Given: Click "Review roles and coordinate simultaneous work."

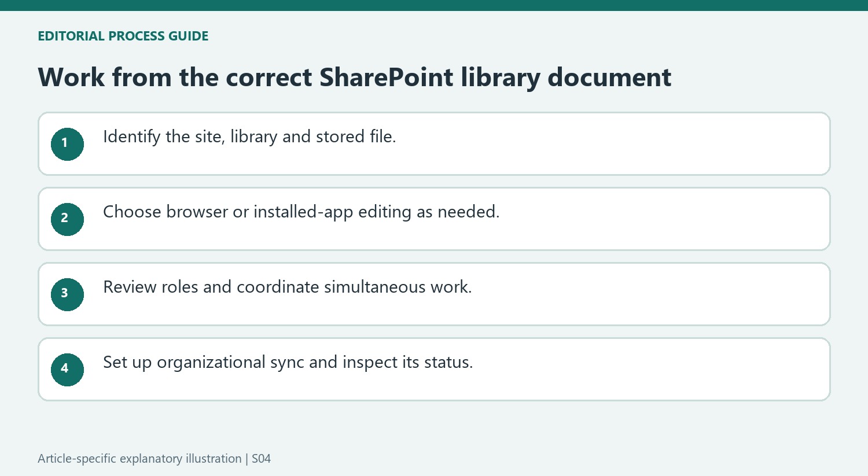Looking at the screenshot, I should point(287,287).
